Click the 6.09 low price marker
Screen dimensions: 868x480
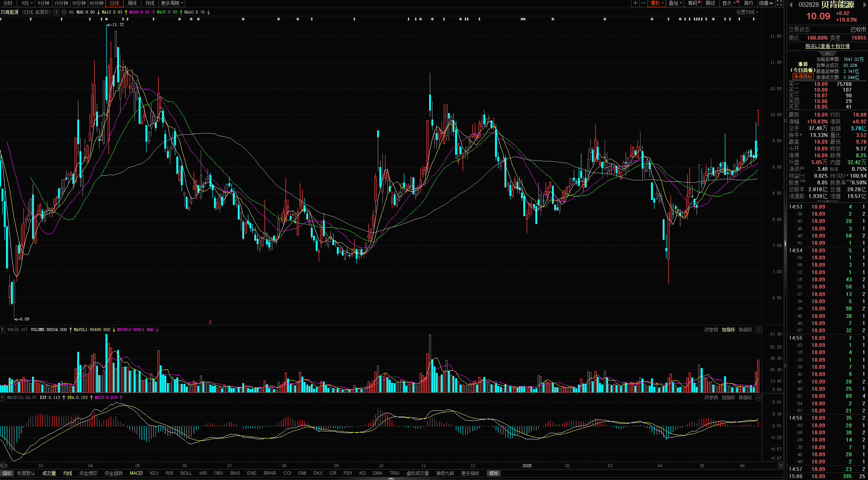click(x=22, y=319)
